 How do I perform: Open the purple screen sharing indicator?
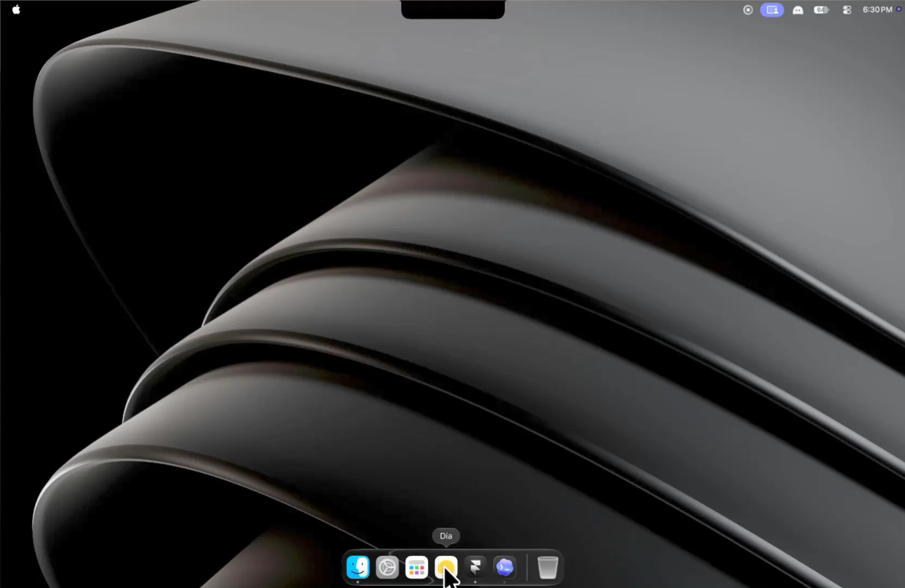(x=772, y=10)
